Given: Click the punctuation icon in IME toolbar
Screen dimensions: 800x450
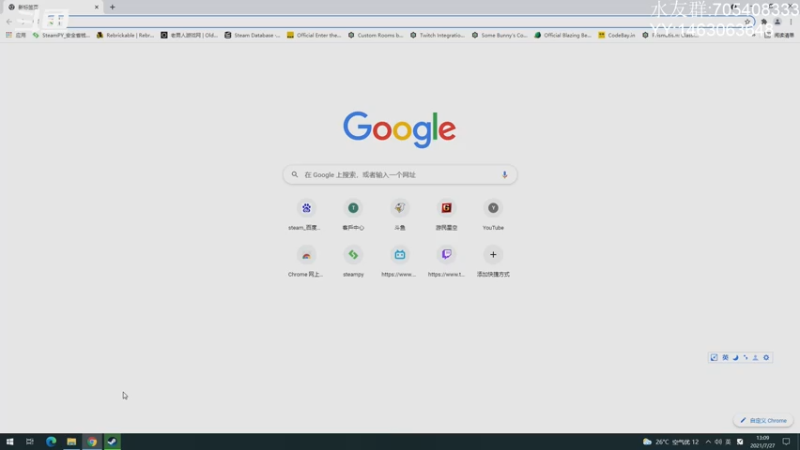Looking at the screenshot, I should [x=745, y=358].
